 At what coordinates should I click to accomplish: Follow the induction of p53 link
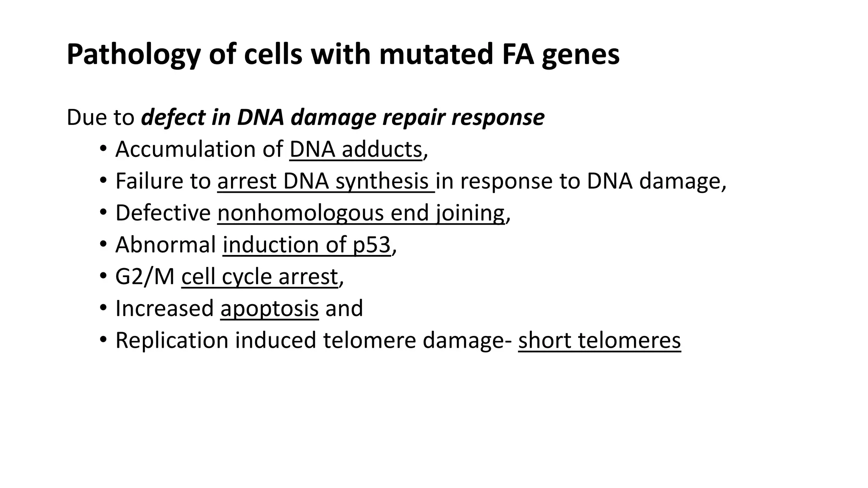click(306, 245)
